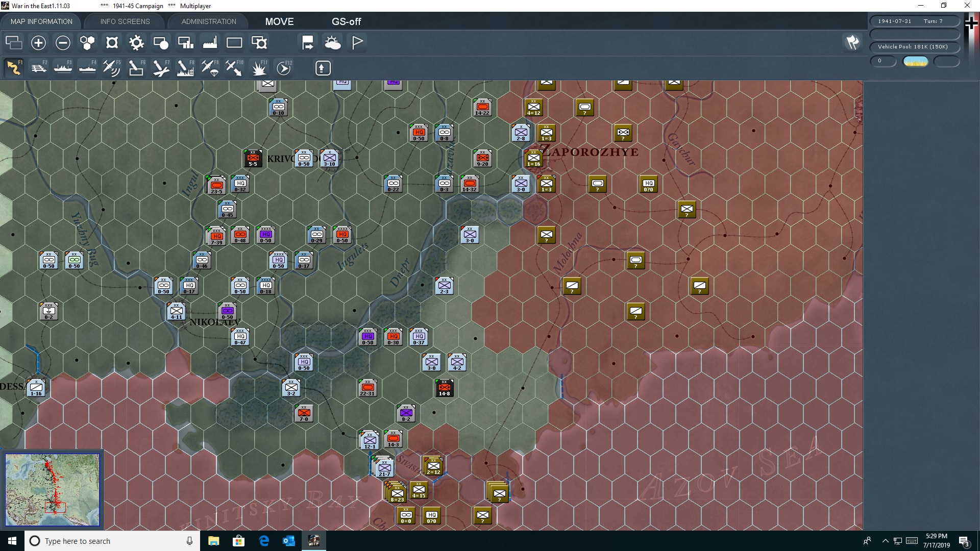Select naval transport mode (F3)
Viewport: 980px width, 551px height.
(x=63, y=67)
